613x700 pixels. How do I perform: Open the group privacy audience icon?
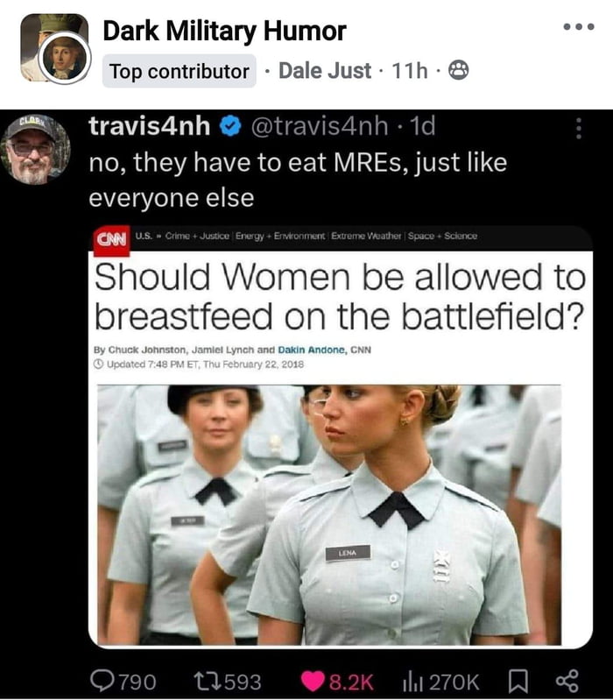pos(458,70)
